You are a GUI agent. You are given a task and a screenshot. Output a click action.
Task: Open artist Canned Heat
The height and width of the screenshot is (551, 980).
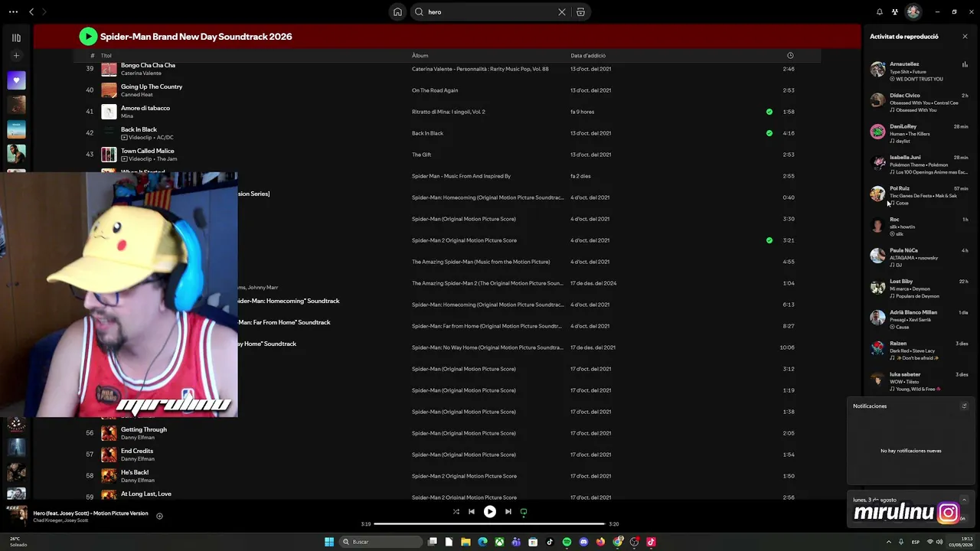point(137,95)
